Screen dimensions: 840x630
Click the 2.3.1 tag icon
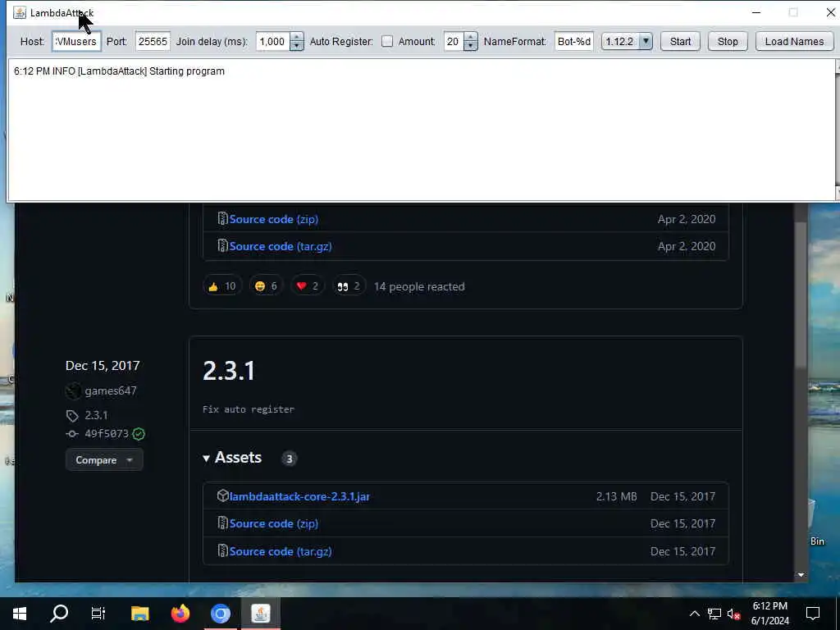72,416
